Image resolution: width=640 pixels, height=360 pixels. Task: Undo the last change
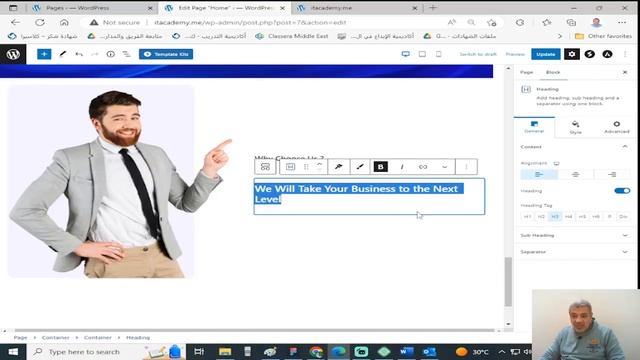[79, 54]
